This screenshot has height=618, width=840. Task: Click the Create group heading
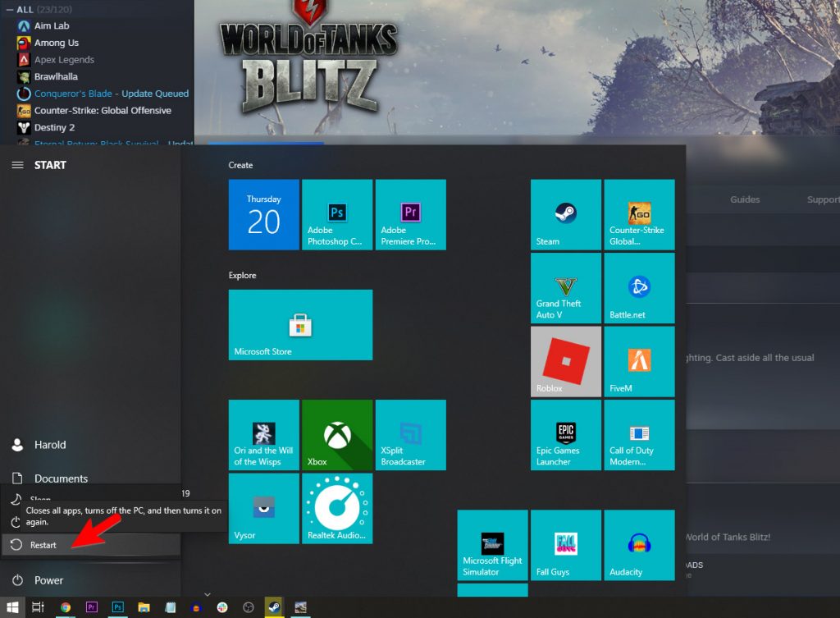coord(240,165)
